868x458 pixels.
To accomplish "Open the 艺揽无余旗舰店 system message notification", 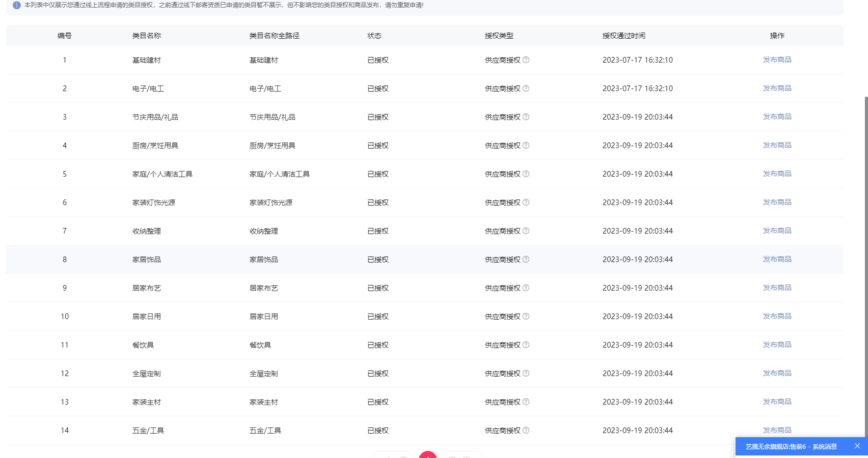I will pyautogui.click(x=791, y=447).
